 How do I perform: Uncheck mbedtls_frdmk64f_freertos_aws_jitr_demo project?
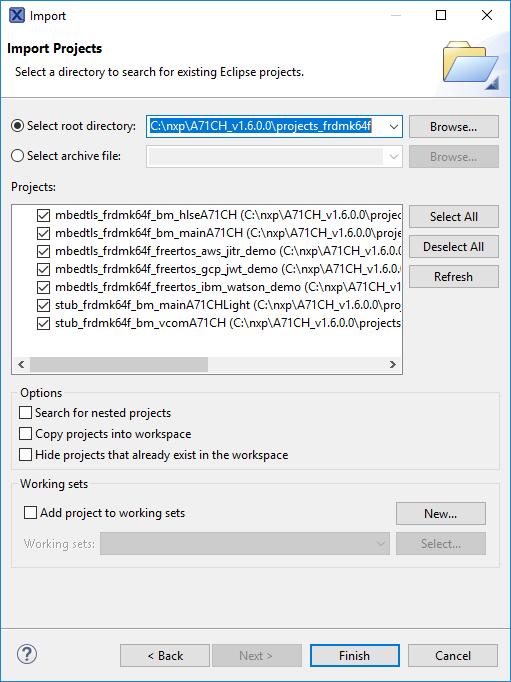coord(43,251)
